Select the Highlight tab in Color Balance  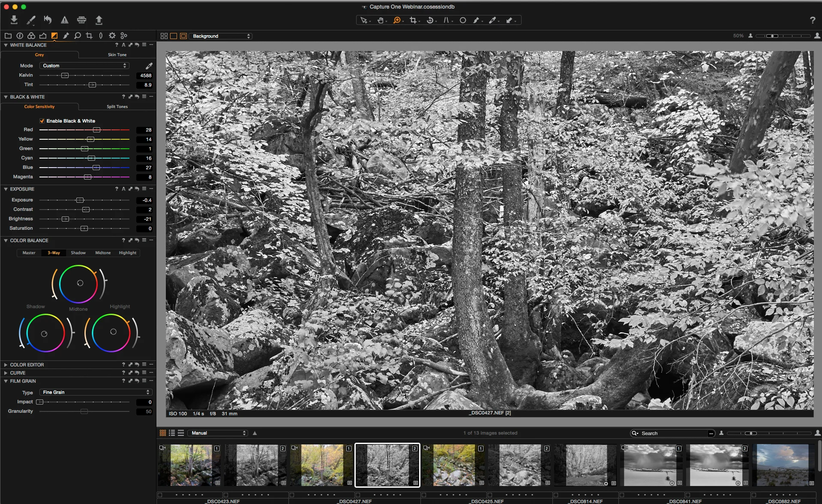127,253
